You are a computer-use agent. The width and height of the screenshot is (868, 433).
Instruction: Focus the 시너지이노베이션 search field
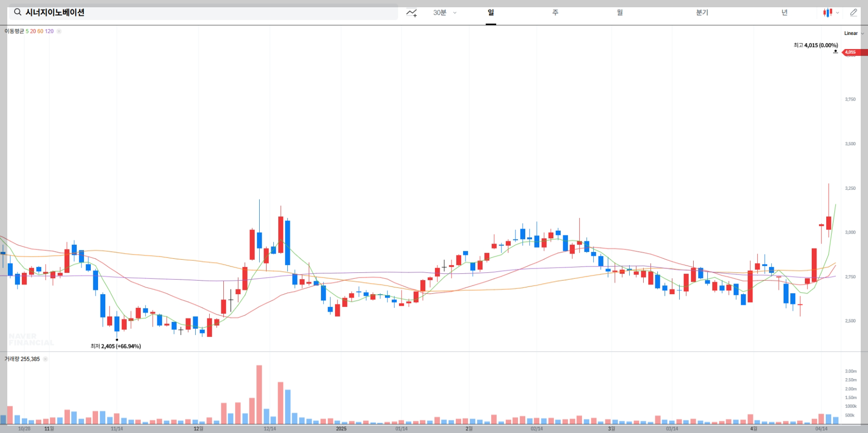[203, 13]
